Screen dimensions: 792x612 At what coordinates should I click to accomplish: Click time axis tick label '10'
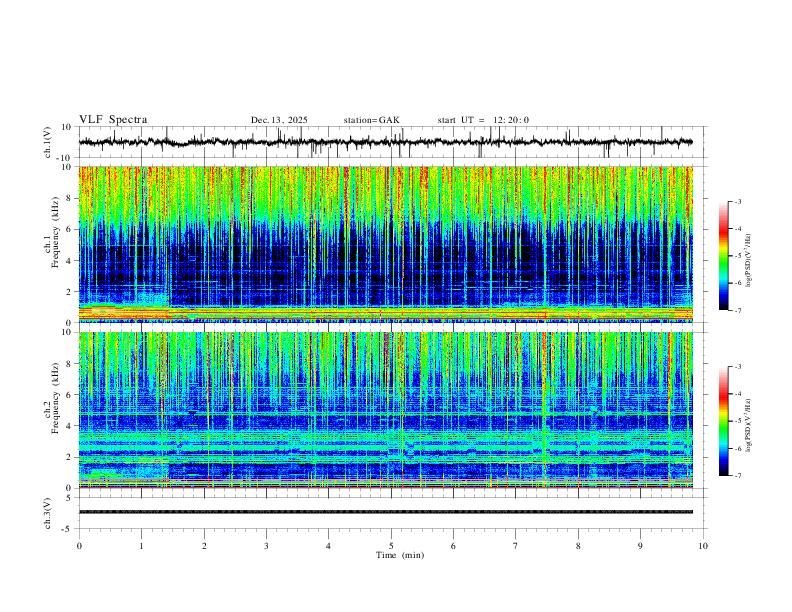click(703, 546)
